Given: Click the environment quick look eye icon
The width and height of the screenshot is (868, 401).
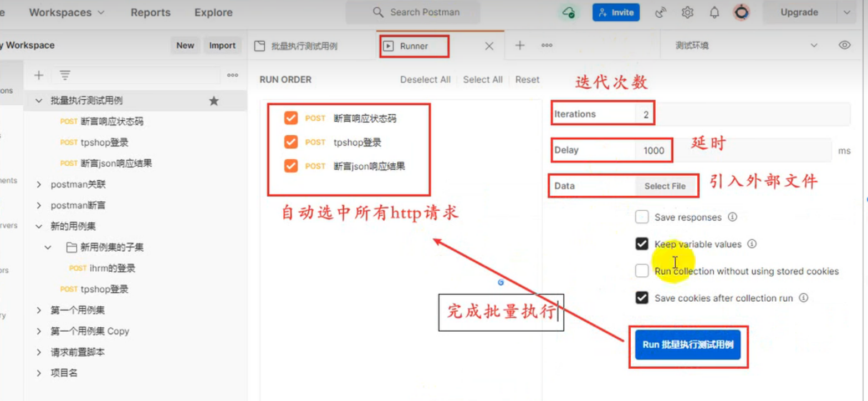Looking at the screenshot, I should click(x=845, y=45).
